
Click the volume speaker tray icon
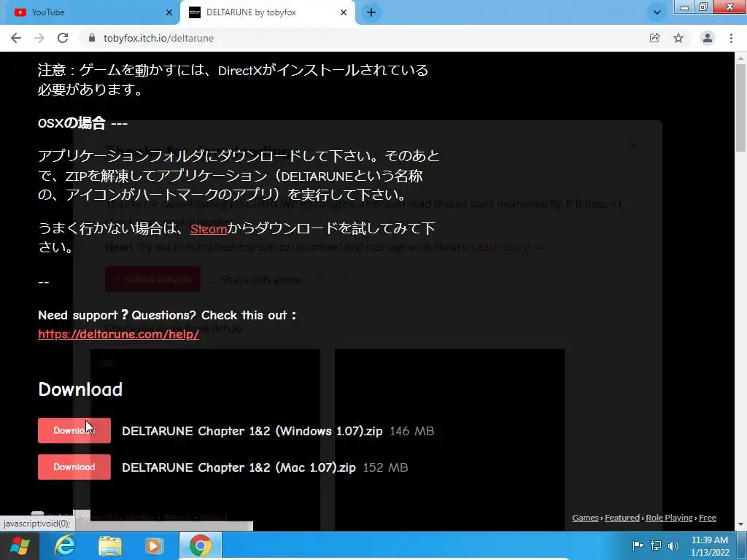pyautogui.click(x=673, y=545)
